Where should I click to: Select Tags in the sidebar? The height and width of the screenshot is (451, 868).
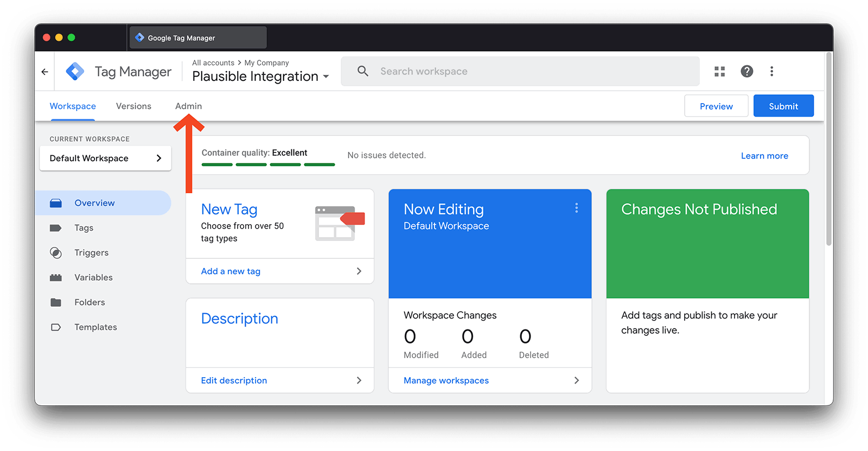(x=84, y=228)
